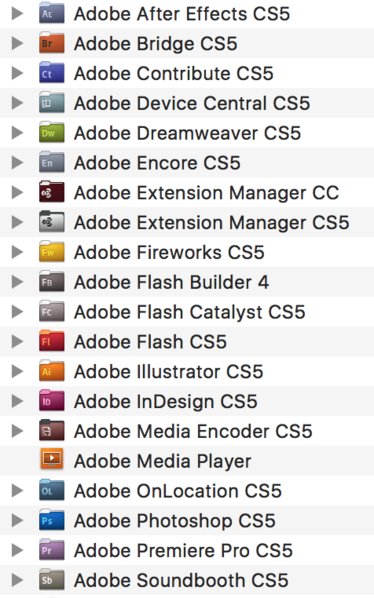This screenshot has width=374, height=598.
Task: Expand the Adobe Contribute CS5 folder
Action: pyautogui.click(x=18, y=73)
